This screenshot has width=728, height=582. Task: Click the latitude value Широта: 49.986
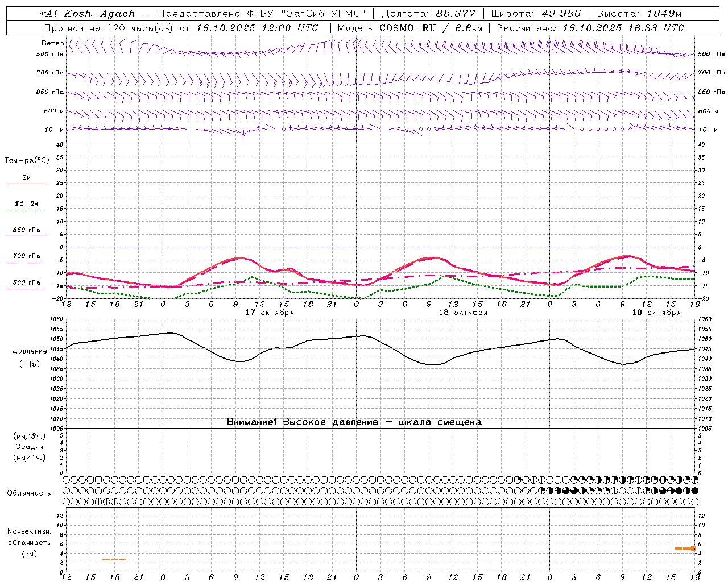tap(536, 14)
